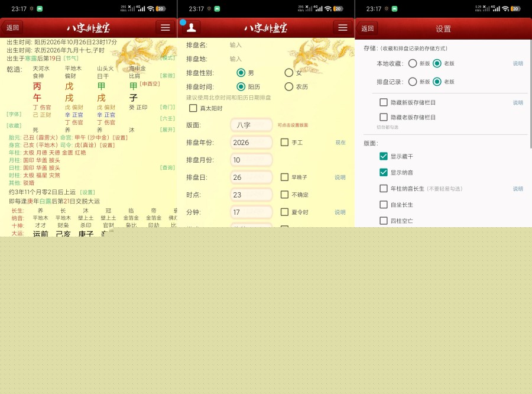Open the [紫微] chart link
The width and height of the screenshot is (532, 394).
click(x=168, y=75)
